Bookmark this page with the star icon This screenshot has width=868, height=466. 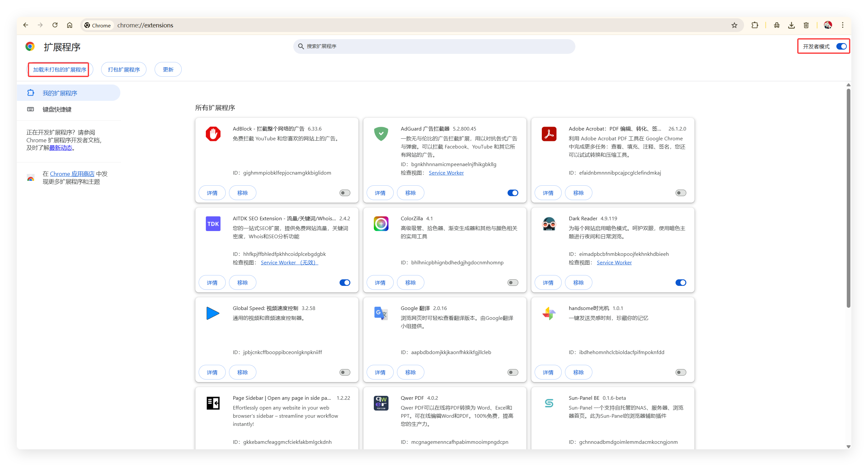(734, 25)
